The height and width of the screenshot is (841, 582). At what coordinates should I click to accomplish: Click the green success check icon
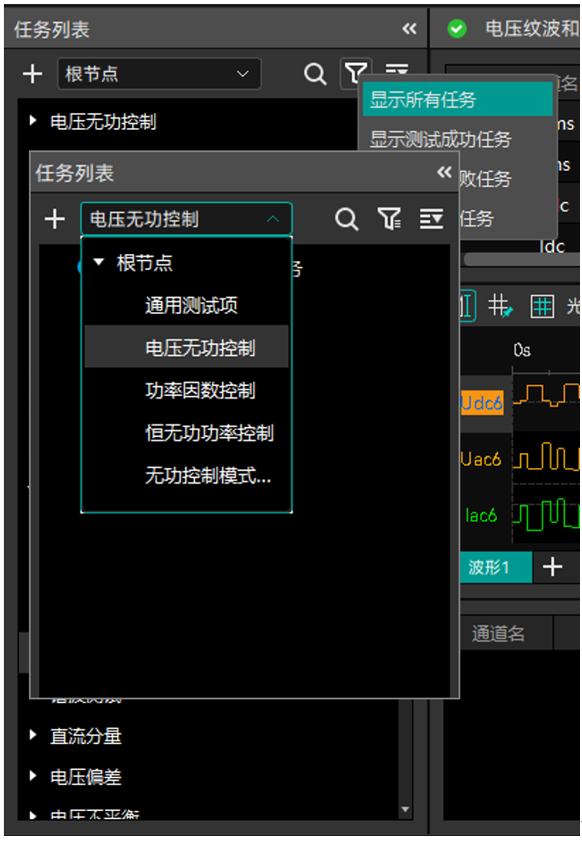coord(457,28)
